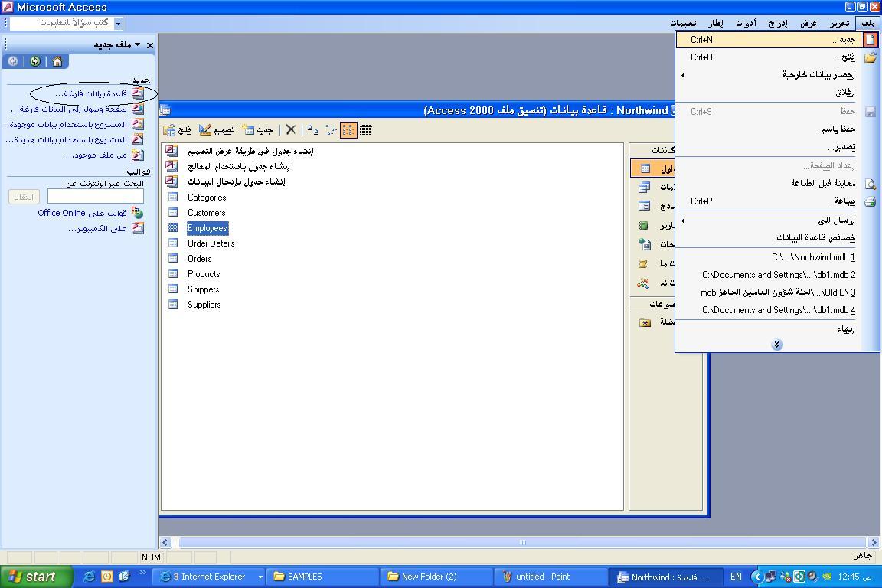Click the انتقال (Go) button

click(24, 196)
